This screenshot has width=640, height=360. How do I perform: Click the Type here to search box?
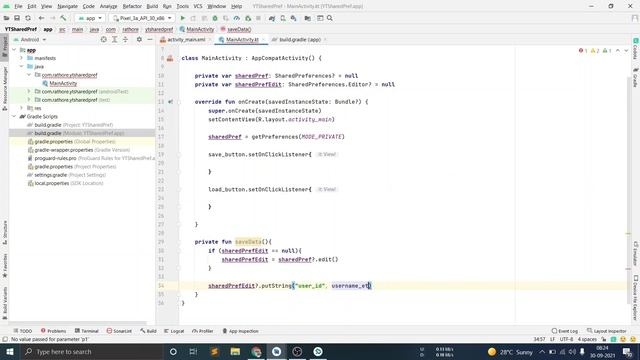(x=91, y=351)
